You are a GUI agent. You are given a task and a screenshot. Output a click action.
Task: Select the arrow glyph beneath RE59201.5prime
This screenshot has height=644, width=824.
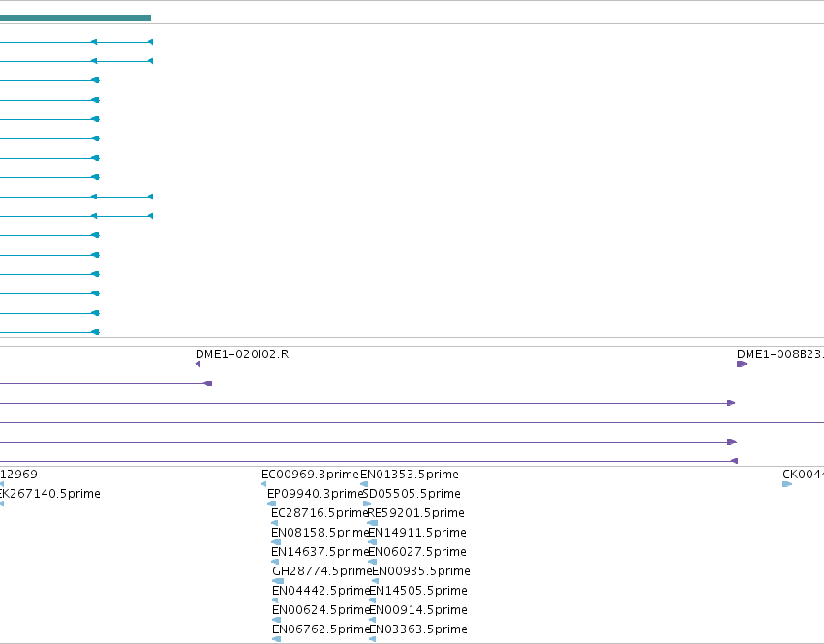point(372,523)
